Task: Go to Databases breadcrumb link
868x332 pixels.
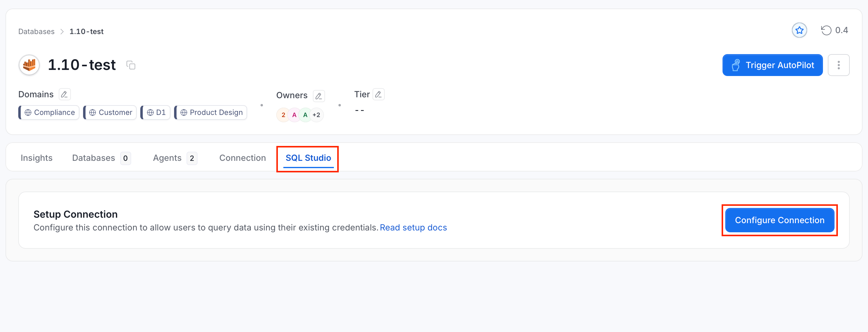Action: 37,31
